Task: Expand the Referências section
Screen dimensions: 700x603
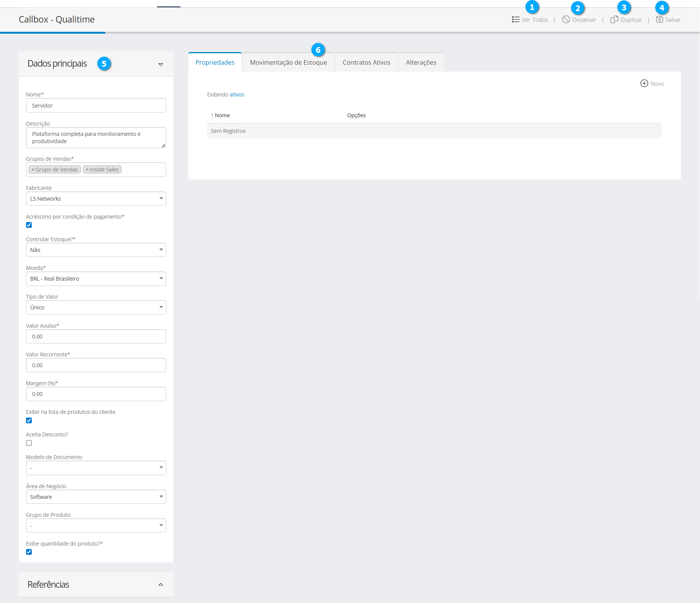Action: coord(160,585)
